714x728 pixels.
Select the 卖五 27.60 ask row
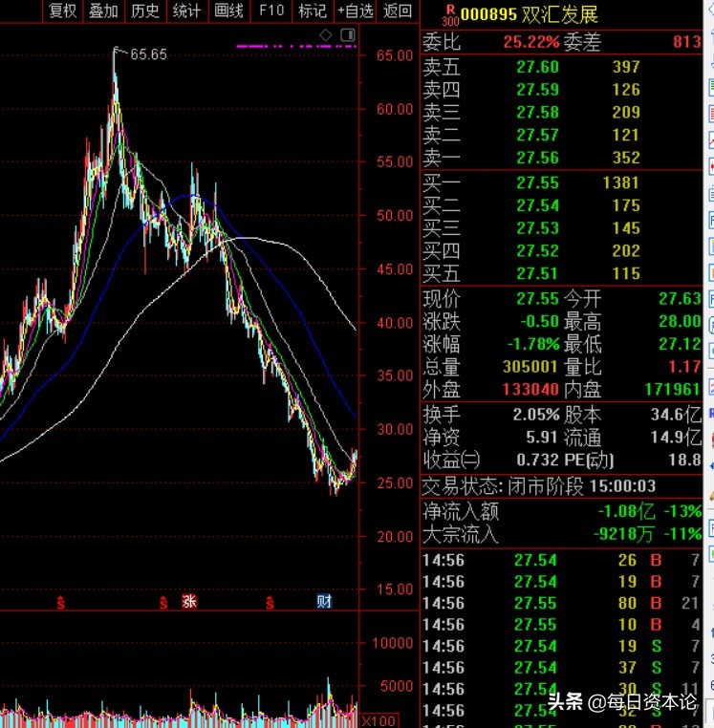click(x=561, y=67)
